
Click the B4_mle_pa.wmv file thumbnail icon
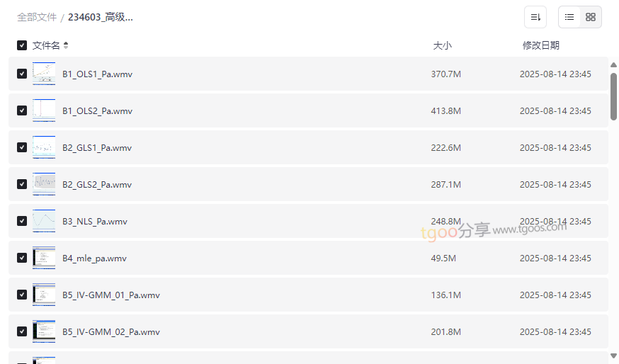[x=44, y=258]
